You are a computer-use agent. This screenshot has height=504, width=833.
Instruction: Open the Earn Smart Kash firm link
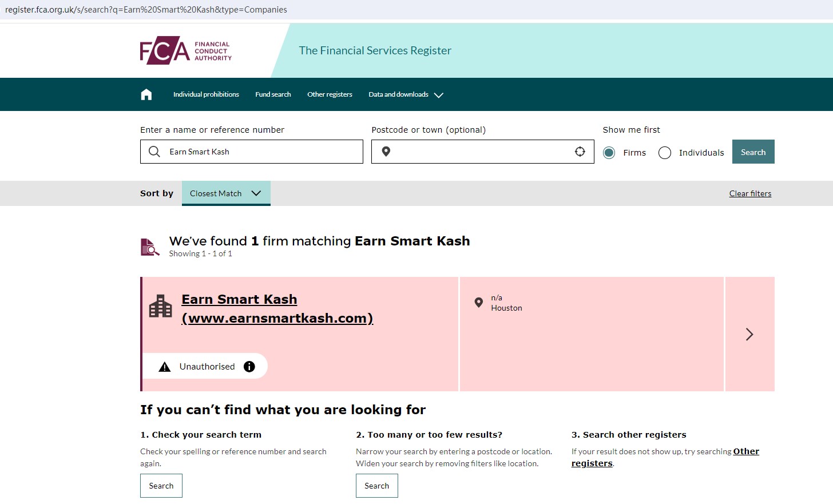[x=277, y=309]
